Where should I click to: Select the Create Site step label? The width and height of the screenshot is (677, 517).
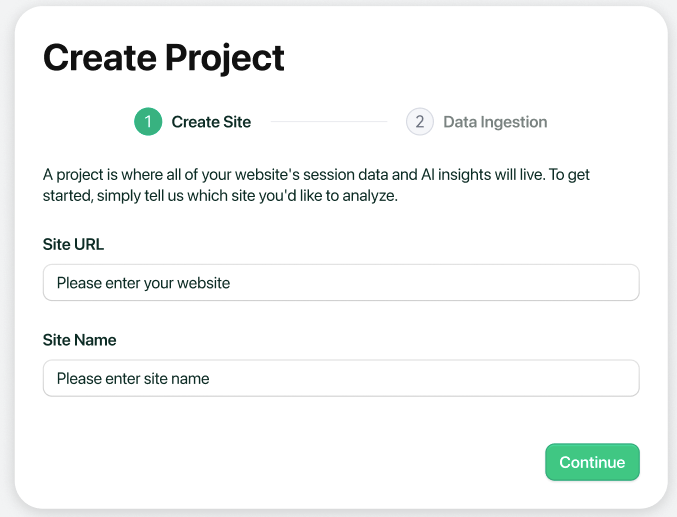[x=211, y=122]
